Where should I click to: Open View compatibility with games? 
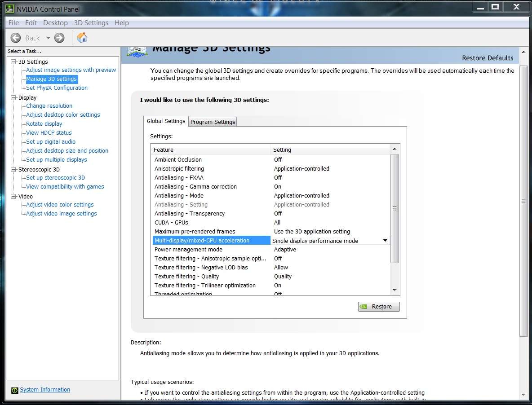[x=65, y=187]
